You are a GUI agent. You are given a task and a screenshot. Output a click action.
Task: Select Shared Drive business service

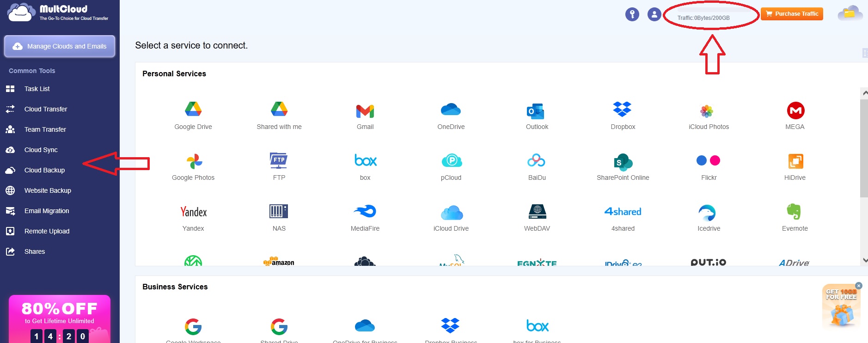coord(279,330)
